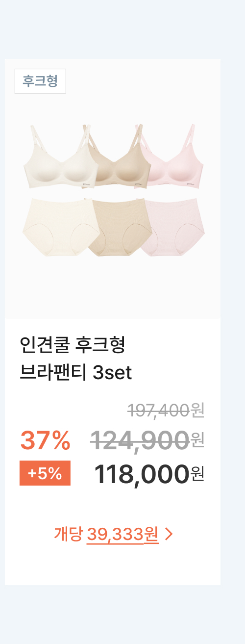The height and width of the screenshot is (644, 245).
Task: Click the orange chevron arrow after 39,333원
Action: [169, 534]
